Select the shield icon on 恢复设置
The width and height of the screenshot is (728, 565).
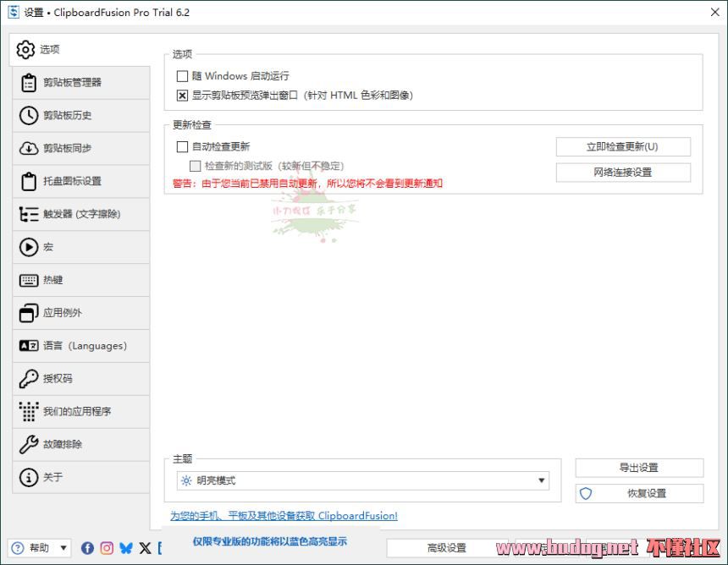[x=586, y=494]
